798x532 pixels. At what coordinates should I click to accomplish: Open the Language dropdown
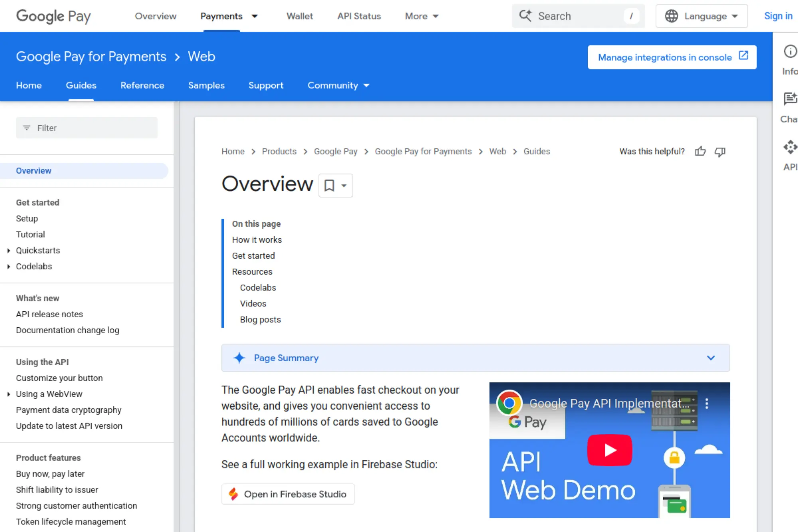(x=701, y=16)
